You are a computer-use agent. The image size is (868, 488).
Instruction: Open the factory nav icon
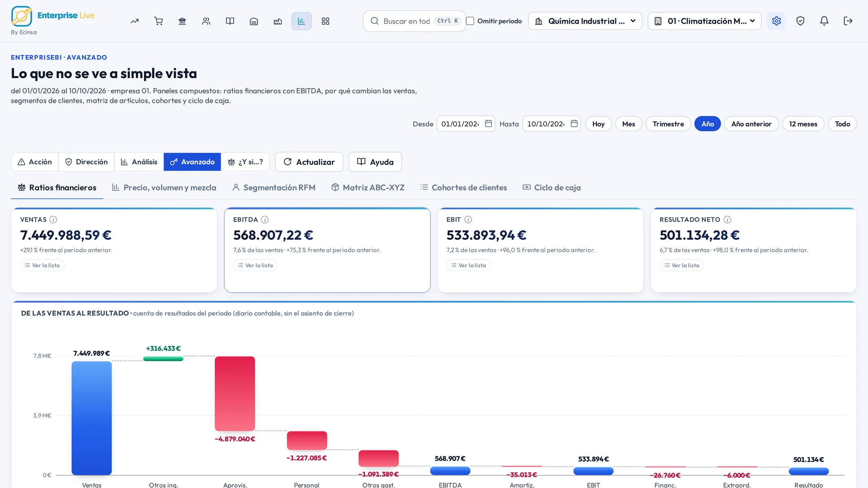(278, 21)
